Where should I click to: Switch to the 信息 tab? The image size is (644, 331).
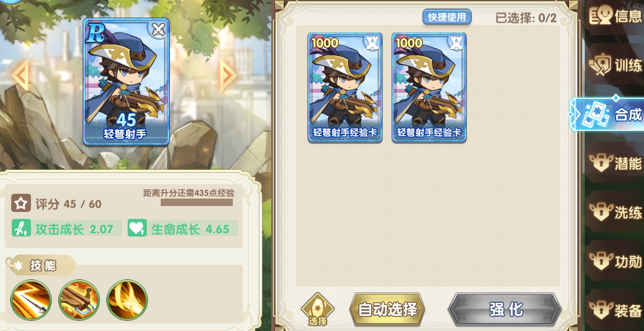click(616, 16)
